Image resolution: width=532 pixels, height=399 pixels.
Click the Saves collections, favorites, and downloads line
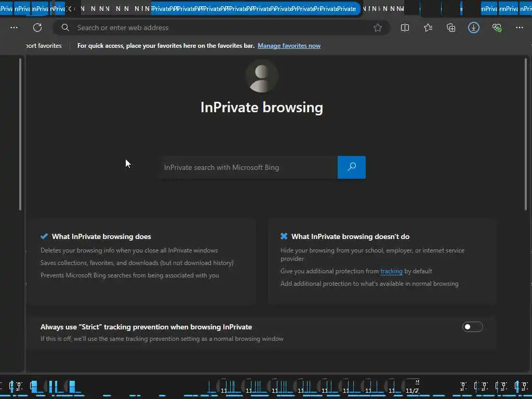click(x=137, y=263)
